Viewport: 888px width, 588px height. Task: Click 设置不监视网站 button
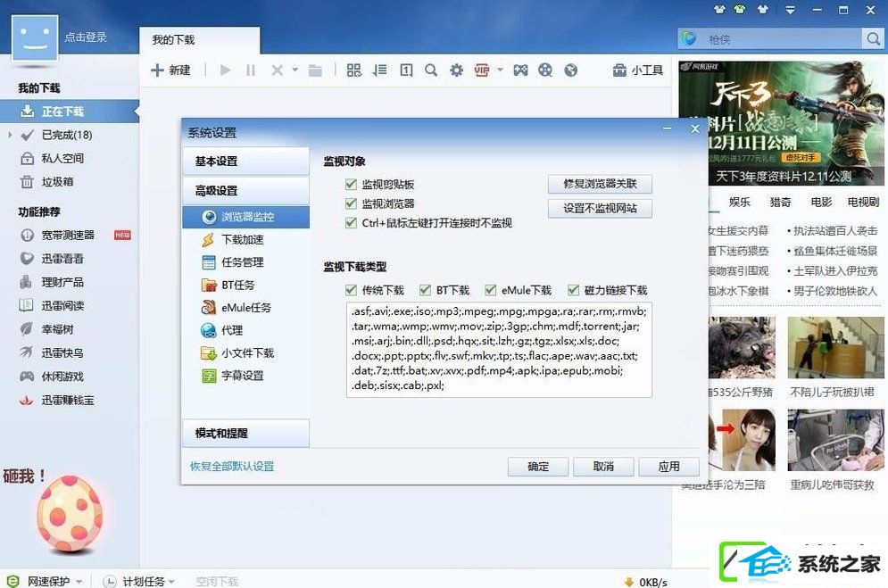[x=600, y=208]
